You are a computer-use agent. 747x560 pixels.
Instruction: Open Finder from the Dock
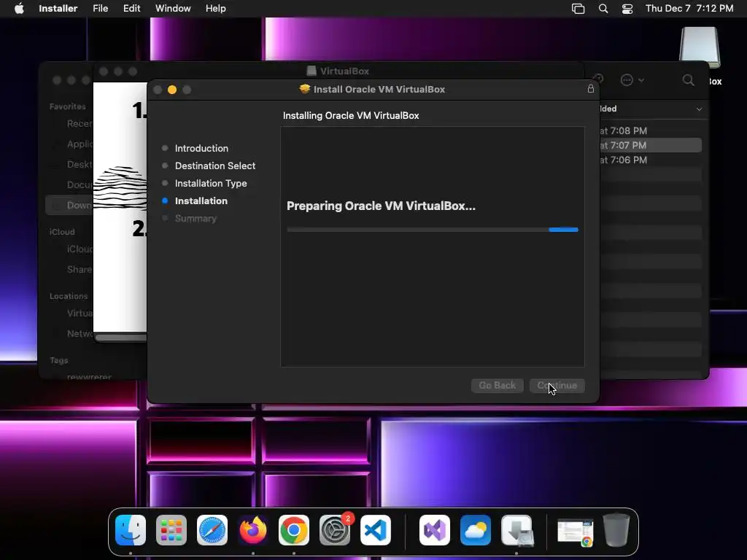click(x=131, y=530)
